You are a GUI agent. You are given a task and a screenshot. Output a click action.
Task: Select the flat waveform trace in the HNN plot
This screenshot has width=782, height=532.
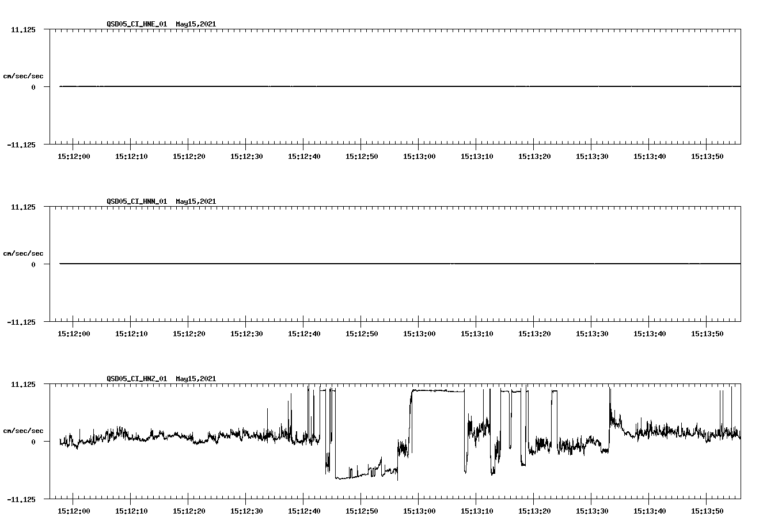(346, 264)
